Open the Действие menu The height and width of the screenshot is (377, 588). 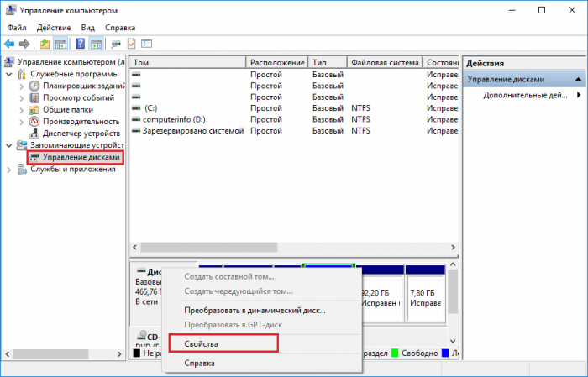click(x=54, y=28)
